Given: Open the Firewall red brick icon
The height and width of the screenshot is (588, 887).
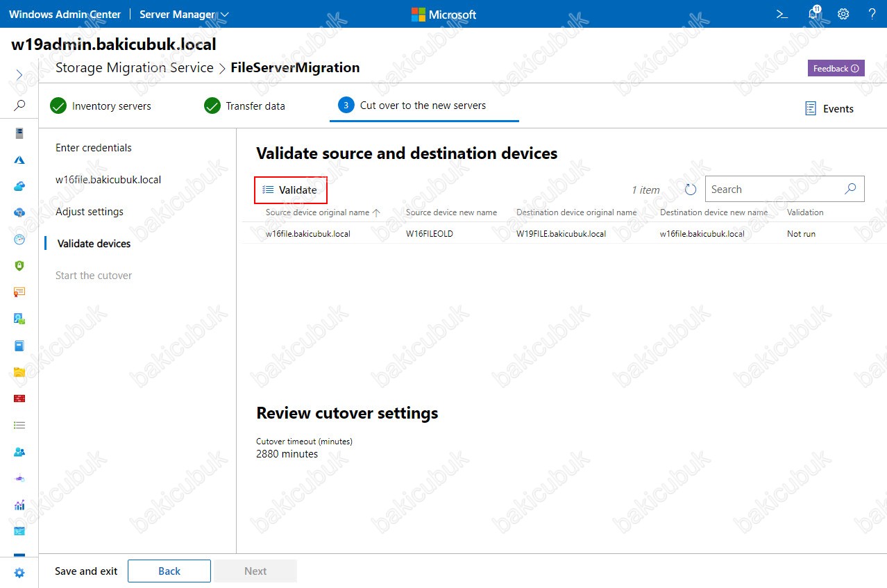Looking at the screenshot, I should click(x=19, y=398).
